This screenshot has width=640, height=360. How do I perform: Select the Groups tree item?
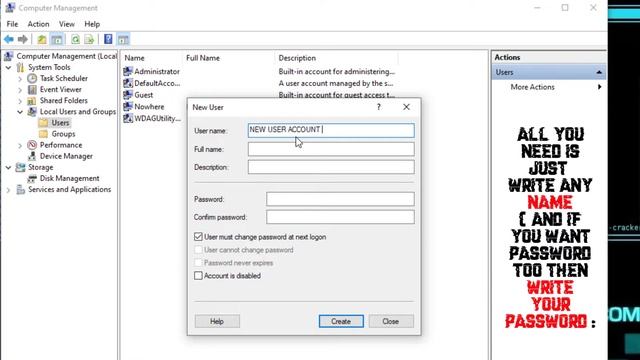(63, 134)
